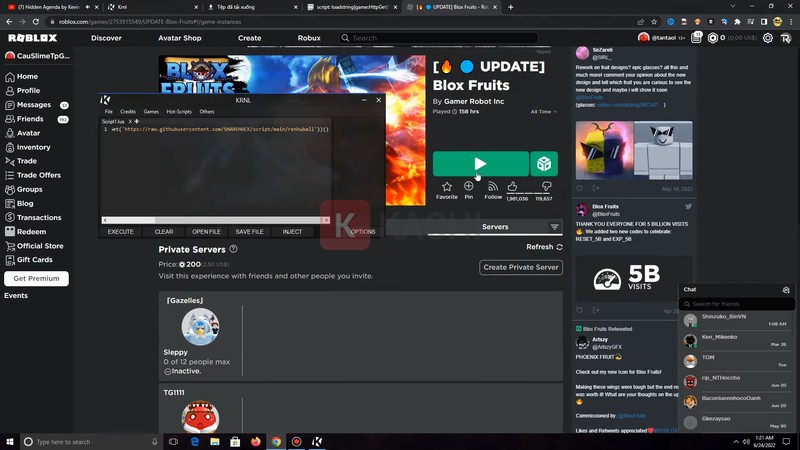800x450 pixels.
Task: Open the Hot-Scripts menu in KRNL
Action: [x=179, y=112]
